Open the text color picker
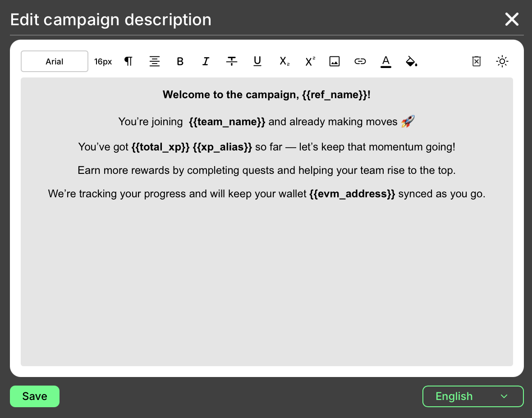 tap(386, 62)
